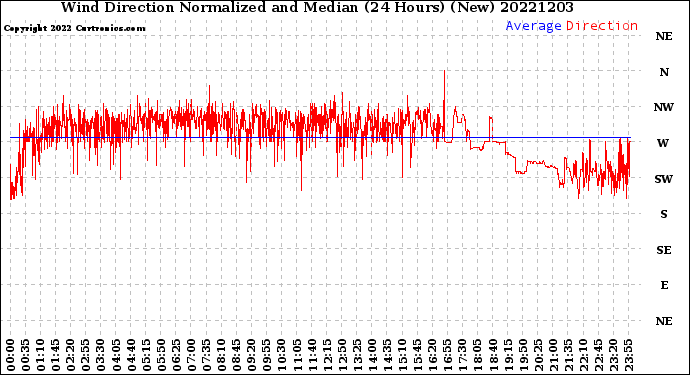Click the red 'Direction' legend label

(602, 26)
